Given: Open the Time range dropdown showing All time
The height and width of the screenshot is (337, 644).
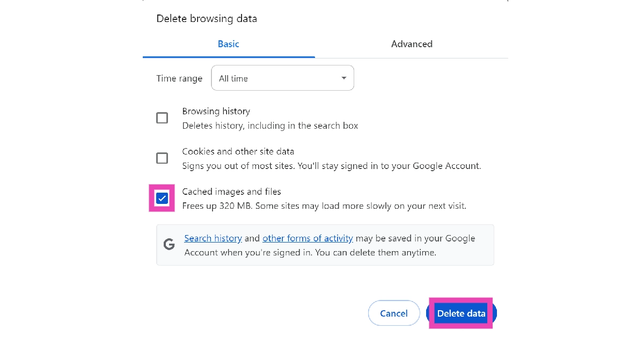Looking at the screenshot, I should pos(282,78).
